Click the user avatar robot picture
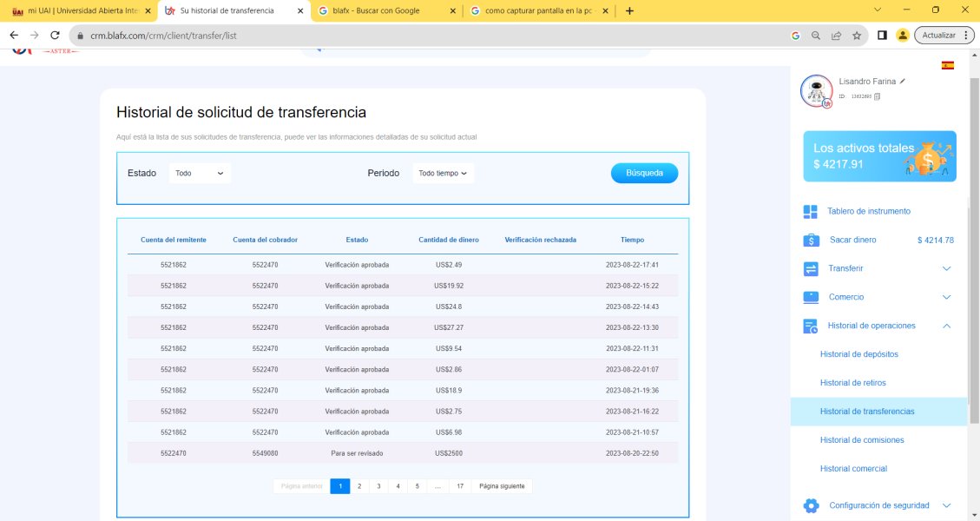The width and height of the screenshot is (980, 521). [x=816, y=89]
